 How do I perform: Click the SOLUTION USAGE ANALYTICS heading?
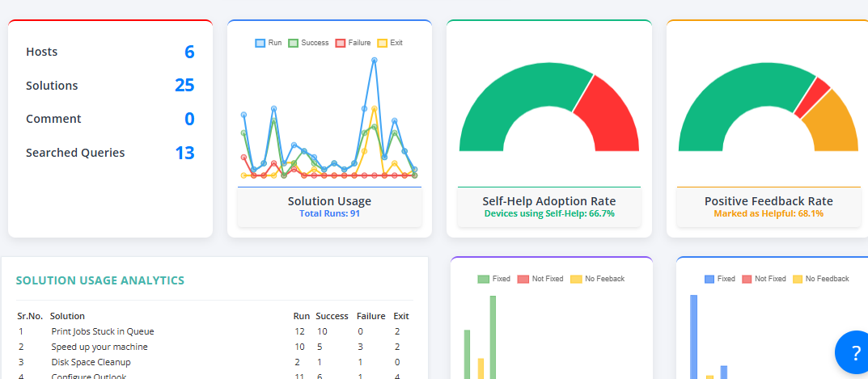point(100,280)
